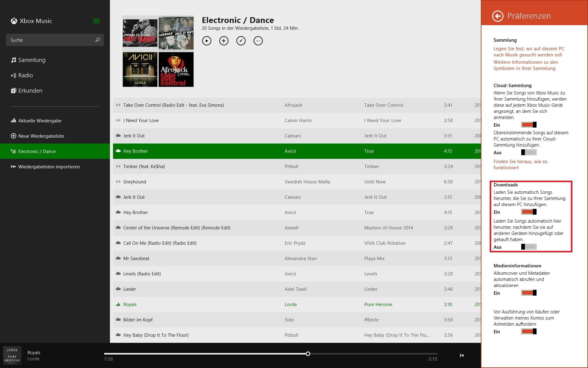
Task: Click the playback progress slider handle
Action: [x=308, y=354]
